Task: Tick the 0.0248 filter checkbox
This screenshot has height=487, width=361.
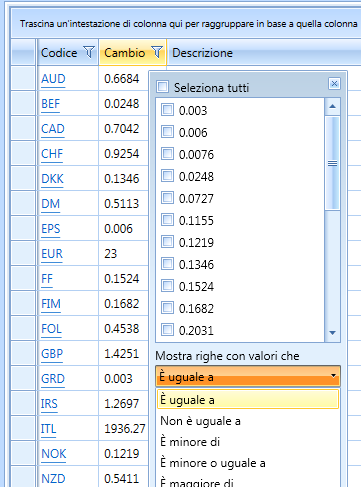Action: point(167,175)
